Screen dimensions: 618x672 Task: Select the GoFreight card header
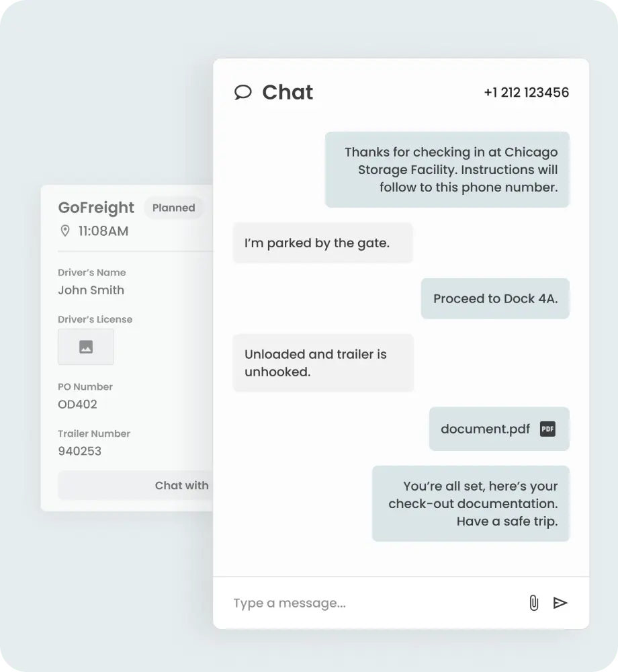tap(96, 208)
